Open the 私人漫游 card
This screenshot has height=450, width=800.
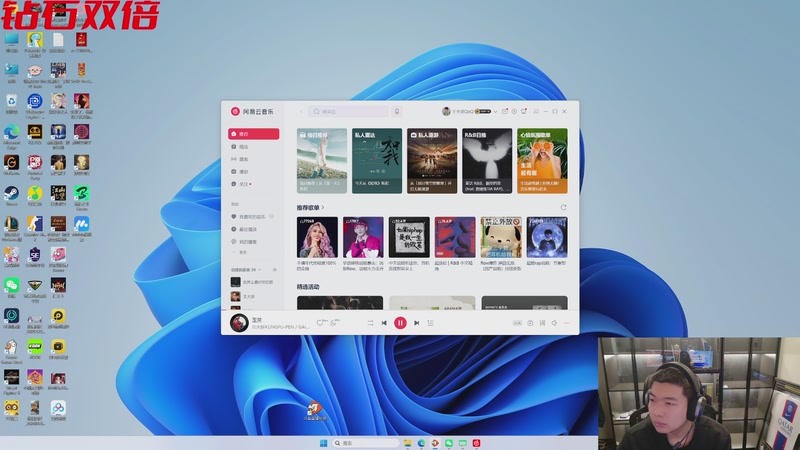pos(432,161)
